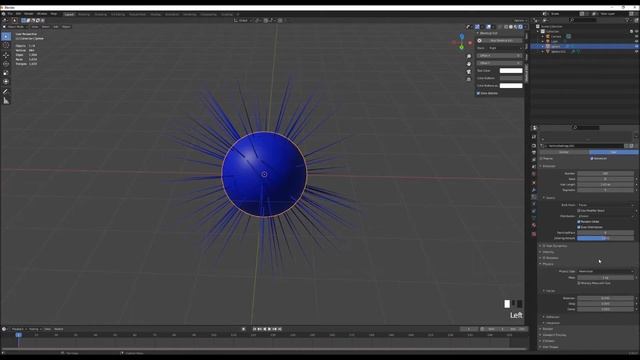Screen dimensions: 640x360
Task: Select the Move tool
Action: tap(6, 55)
